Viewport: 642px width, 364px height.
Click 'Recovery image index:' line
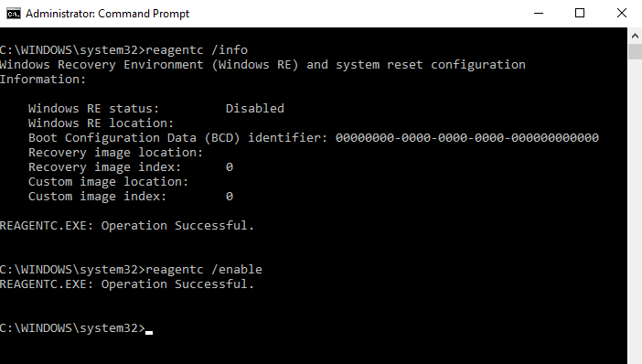pyautogui.click(x=131, y=167)
